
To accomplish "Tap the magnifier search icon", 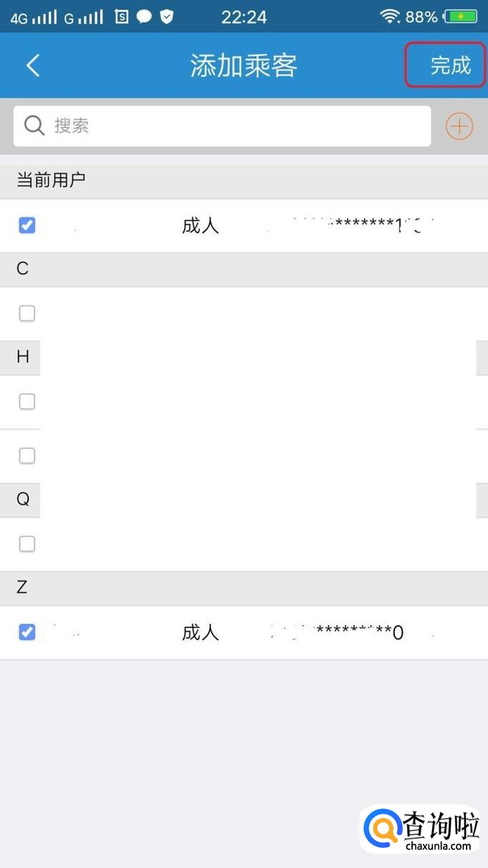I will pos(34,126).
